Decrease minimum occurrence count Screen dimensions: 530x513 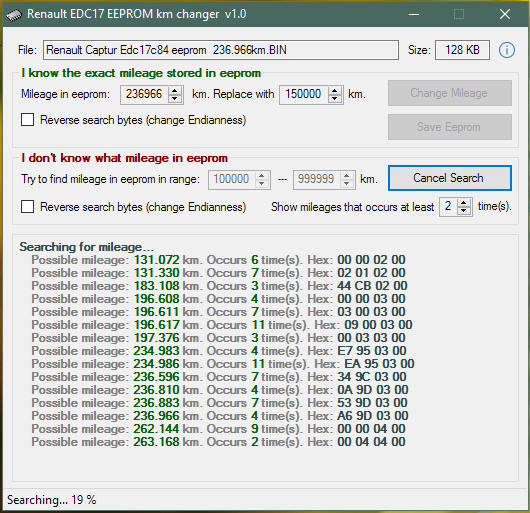click(x=464, y=211)
